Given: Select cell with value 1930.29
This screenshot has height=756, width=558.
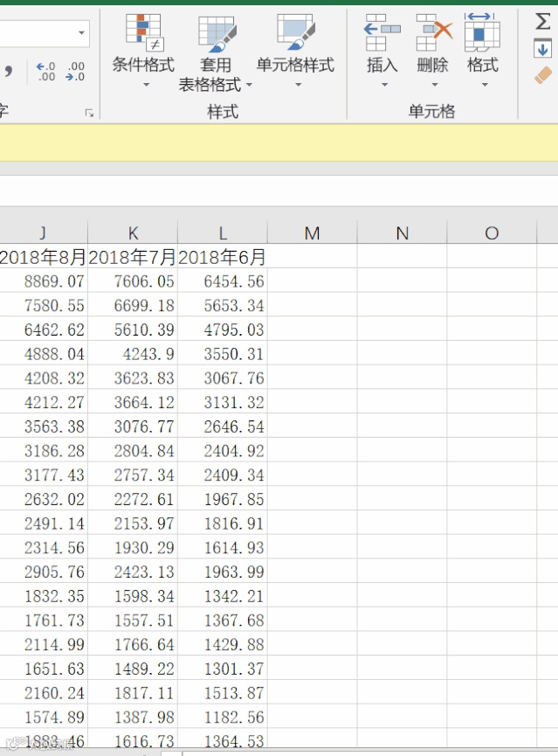Looking at the screenshot, I should pyautogui.click(x=133, y=547).
